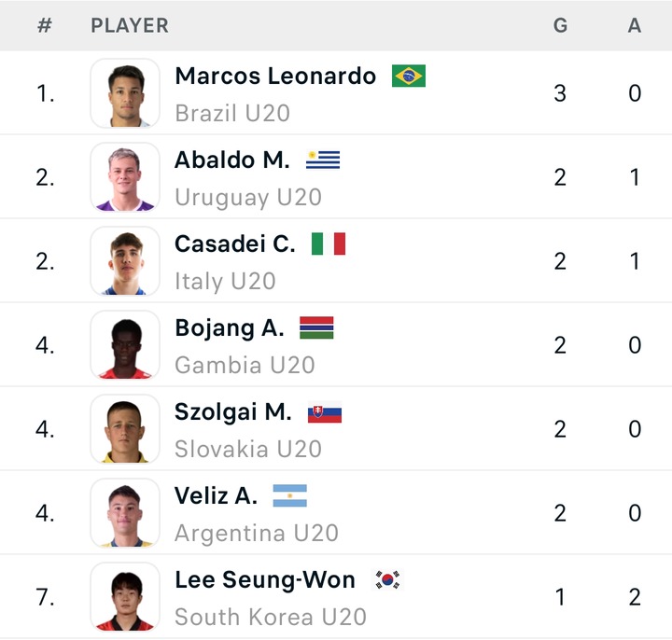
Task: Open Lee Seung-Won's player photo
Action: click(x=125, y=597)
